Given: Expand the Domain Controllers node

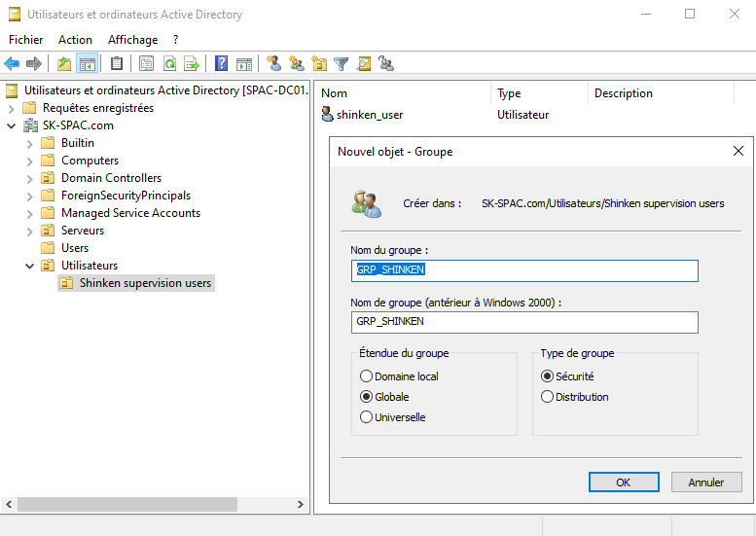Looking at the screenshot, I should (x=29, y=179).
